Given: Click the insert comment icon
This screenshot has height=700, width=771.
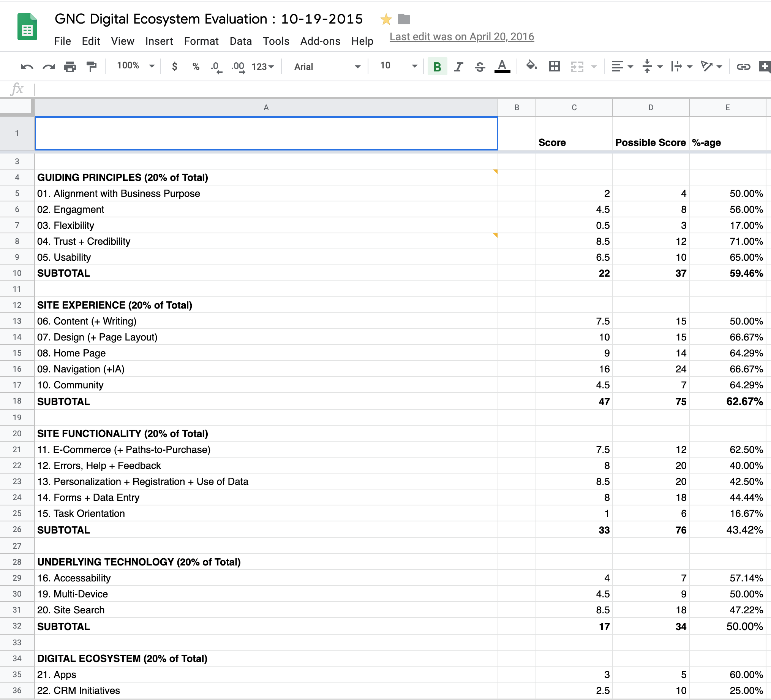Looking at the screenshot, I should [765, 67].
